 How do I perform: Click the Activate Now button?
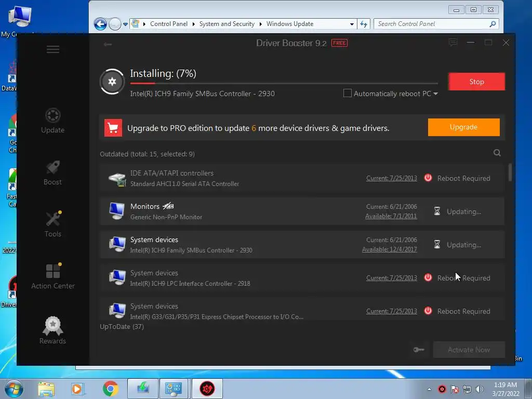[469, 350]
